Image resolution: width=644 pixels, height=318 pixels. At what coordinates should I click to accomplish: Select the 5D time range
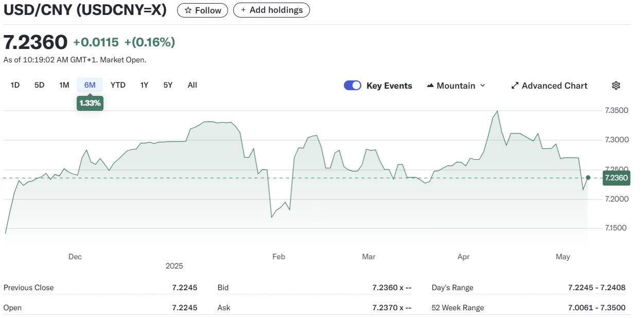[x=39, y=85]
